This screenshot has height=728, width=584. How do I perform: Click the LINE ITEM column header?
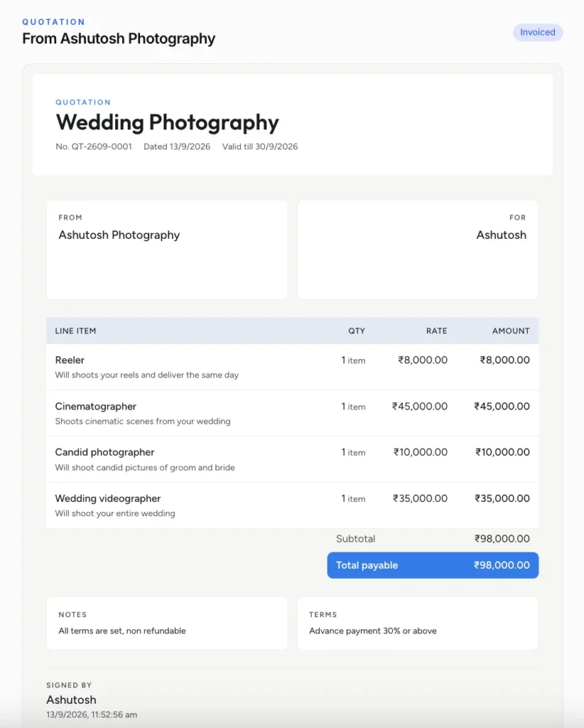tap(75, 331)
